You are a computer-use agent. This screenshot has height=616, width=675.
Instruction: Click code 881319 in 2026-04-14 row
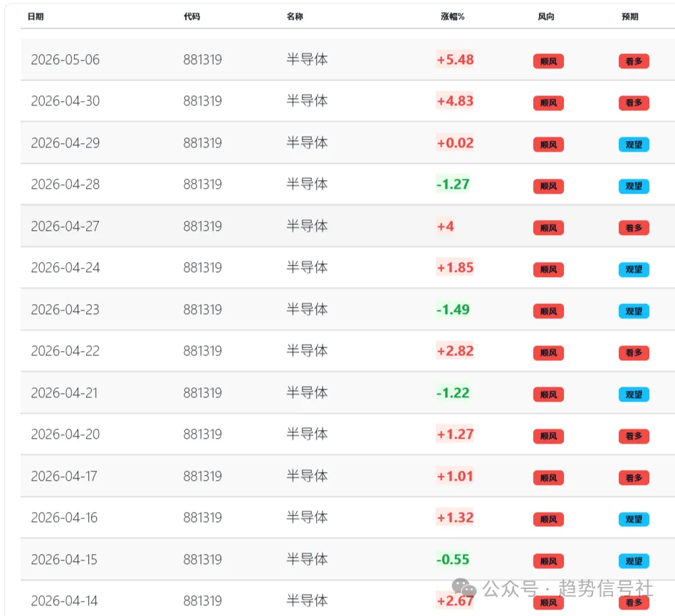click(x=203, y=601)
